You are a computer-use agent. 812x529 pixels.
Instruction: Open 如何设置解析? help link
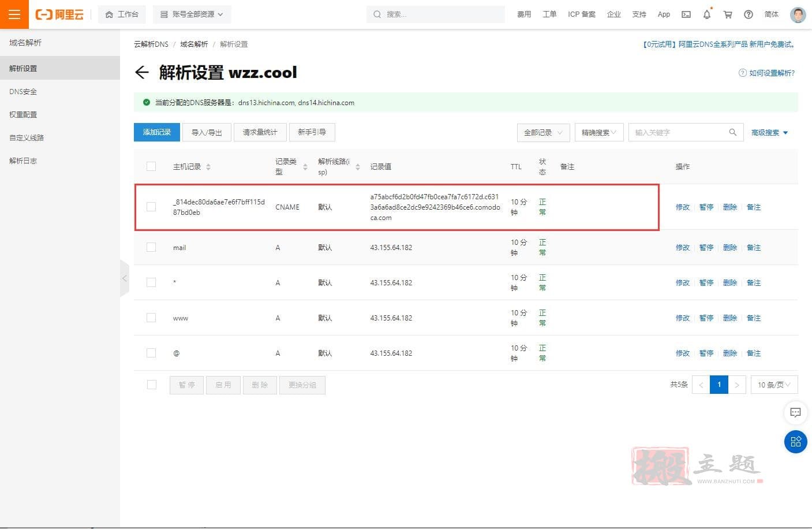click(x=767, y=73)
